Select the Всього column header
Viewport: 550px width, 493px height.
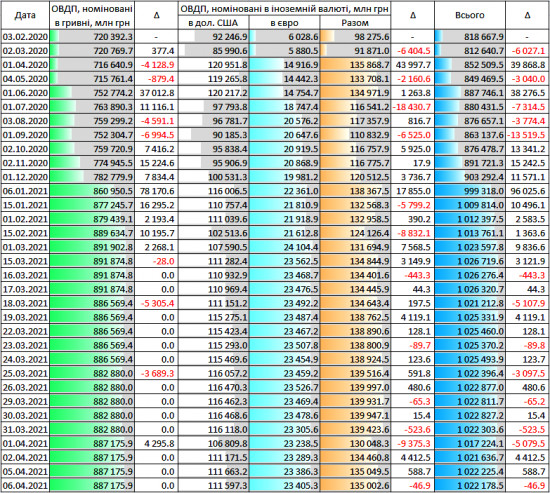470,15
